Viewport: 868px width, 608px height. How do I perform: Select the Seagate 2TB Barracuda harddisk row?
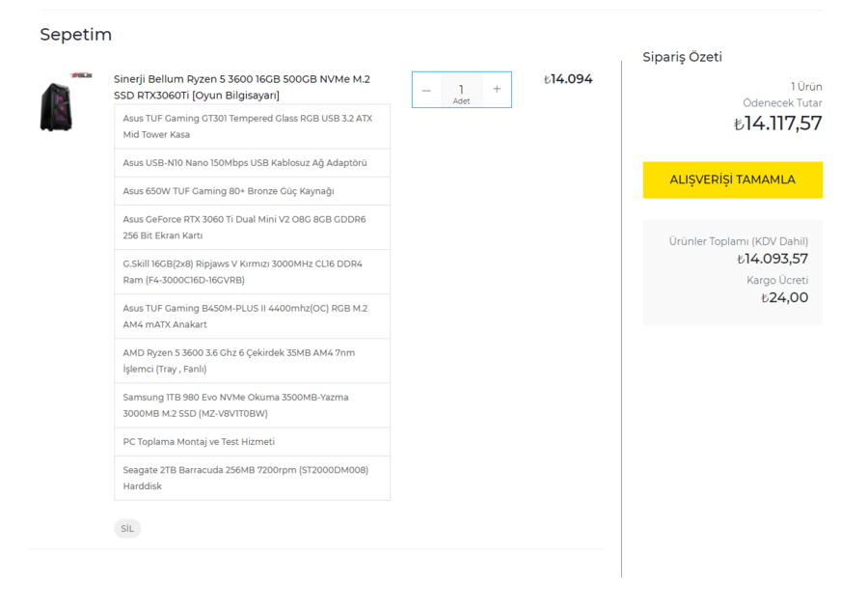click(252, 478)
